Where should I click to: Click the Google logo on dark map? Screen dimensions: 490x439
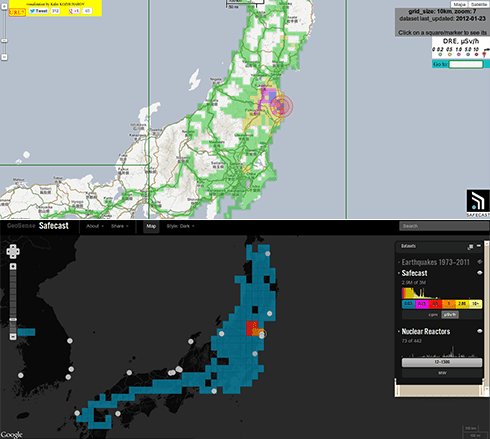click(12, 434)
